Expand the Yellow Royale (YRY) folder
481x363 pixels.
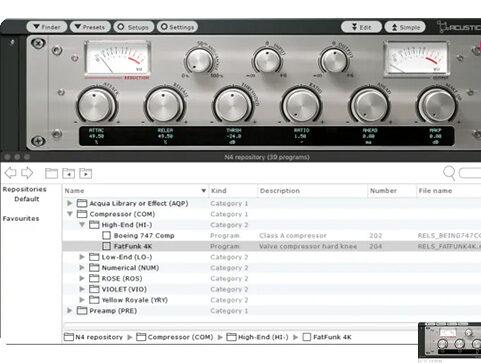[82, 300]
